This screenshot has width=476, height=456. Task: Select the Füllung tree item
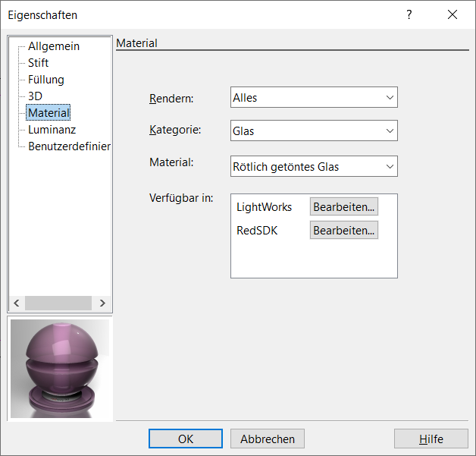click(45, 80)
